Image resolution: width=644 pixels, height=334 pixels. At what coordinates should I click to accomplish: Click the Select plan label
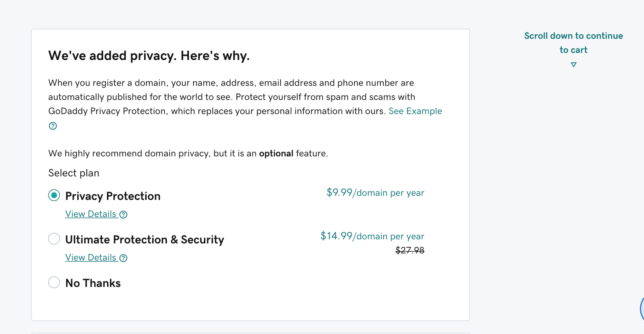tap(73, 173)
